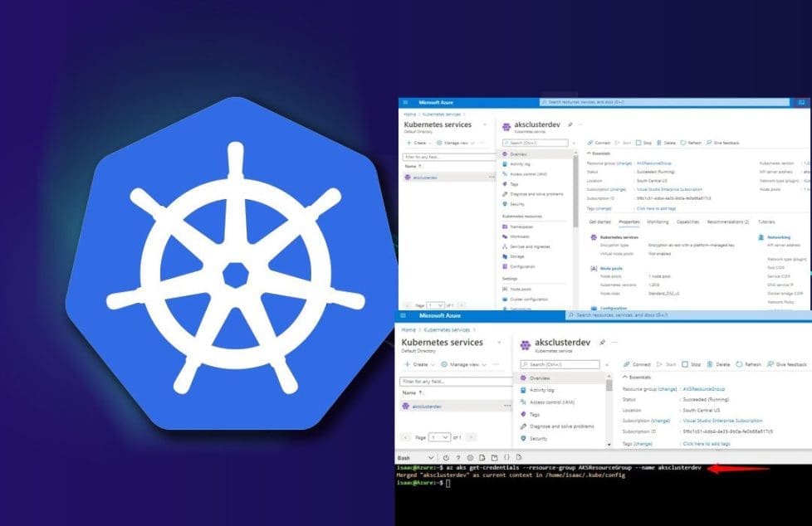Pin aksclusterdev using the pin icon in lower portal
This screenshot has height=526, width=812.
click(x=602, y=342)
